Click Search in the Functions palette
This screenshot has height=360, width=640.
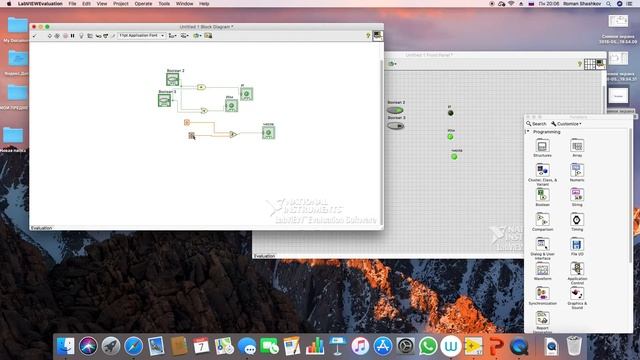tap(536, 124)
